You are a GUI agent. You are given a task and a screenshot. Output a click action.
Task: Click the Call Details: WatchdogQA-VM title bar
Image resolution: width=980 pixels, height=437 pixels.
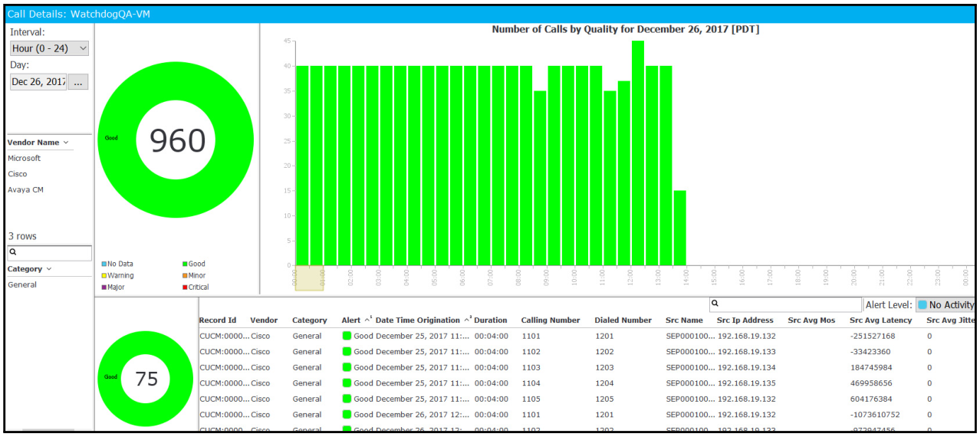click(x=489, y=14)
